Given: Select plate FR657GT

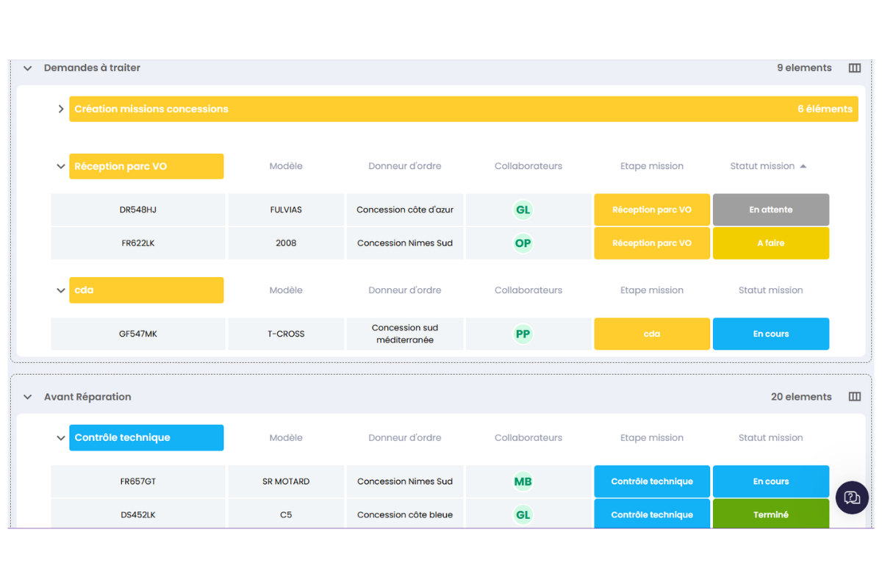Looking at the screenshot, I should pyautogui.click(x=138, y=481).
